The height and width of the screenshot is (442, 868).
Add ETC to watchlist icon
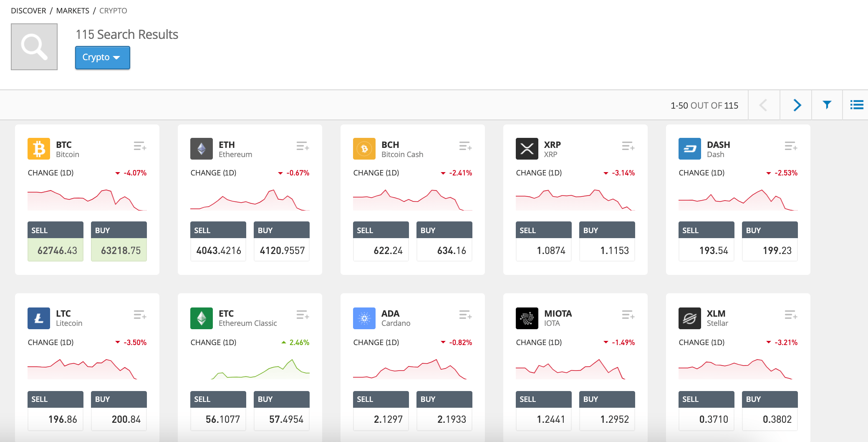[303, 315]
